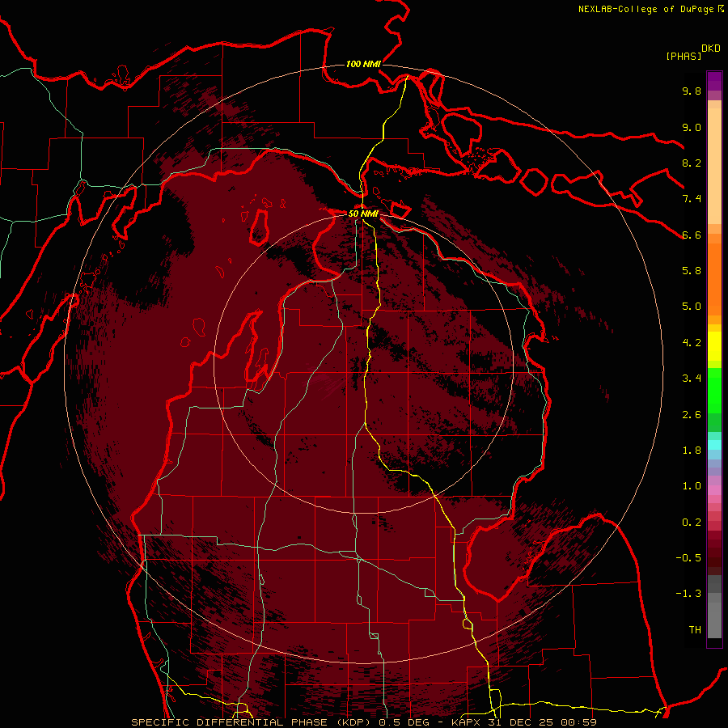Select the 7.4 legend value

[692, 199]
